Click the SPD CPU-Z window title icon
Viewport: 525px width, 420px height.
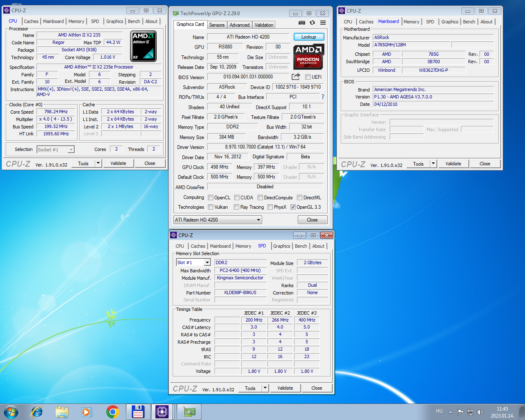(x=173, y=235)
